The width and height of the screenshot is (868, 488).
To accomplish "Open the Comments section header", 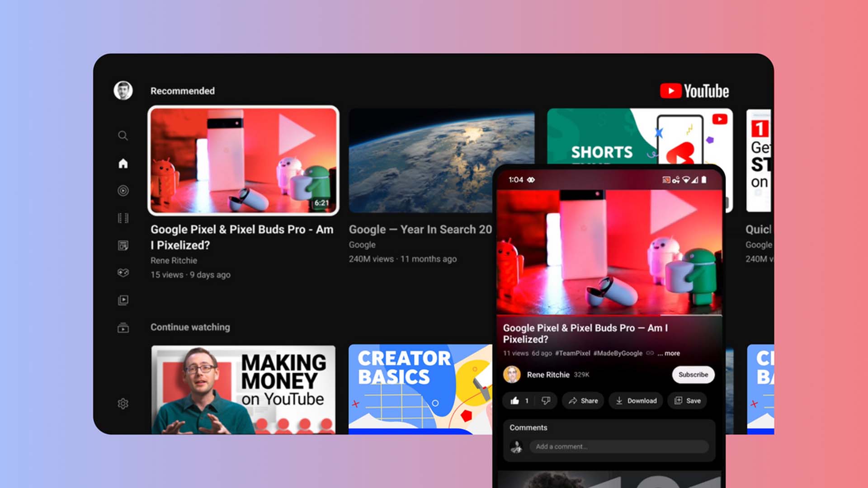I will (528, 427).
